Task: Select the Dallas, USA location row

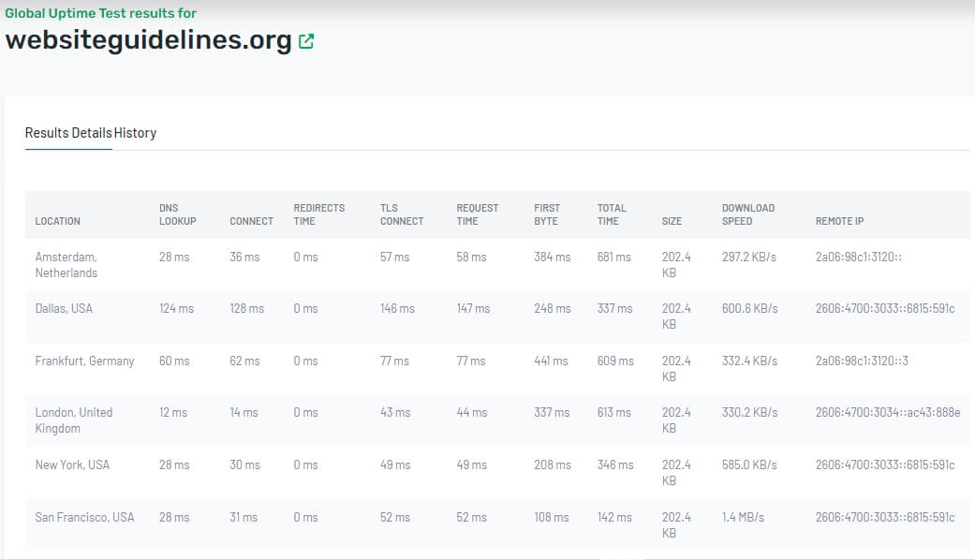Action: tap(64, 308)
